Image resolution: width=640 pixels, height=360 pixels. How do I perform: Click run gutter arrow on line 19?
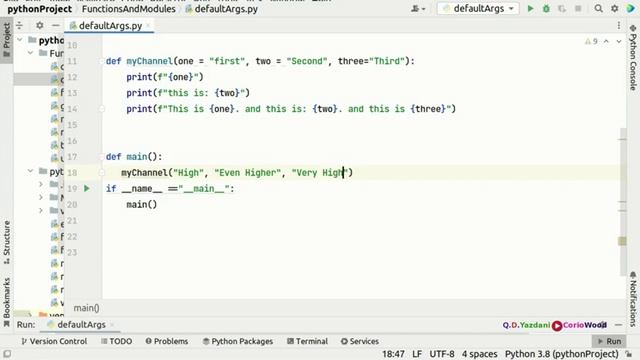[87, 189]
